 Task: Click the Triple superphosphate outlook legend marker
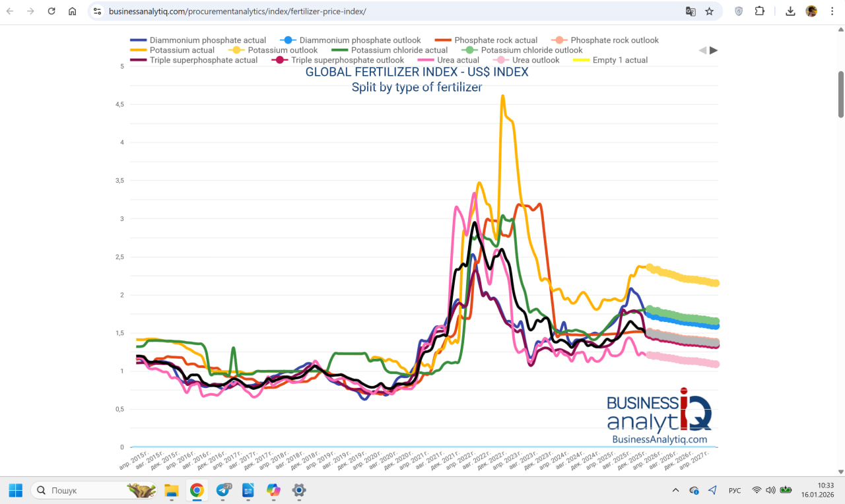pyautogui.click(x=281, y=60)
